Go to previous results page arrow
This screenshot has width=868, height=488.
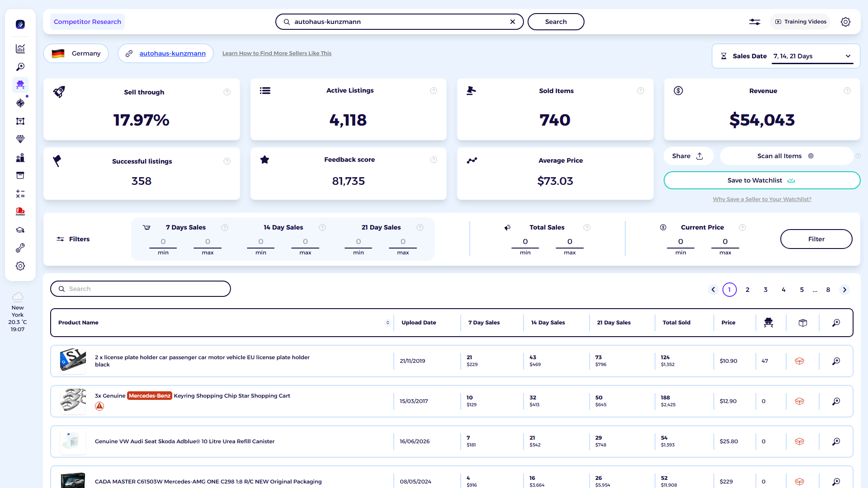[x=713, y=290]
